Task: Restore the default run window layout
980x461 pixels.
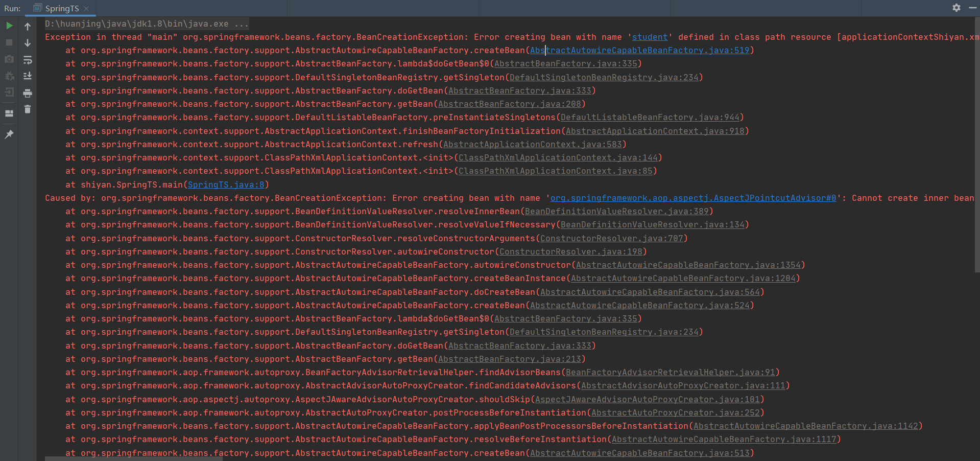Action: tap(9, 113)
